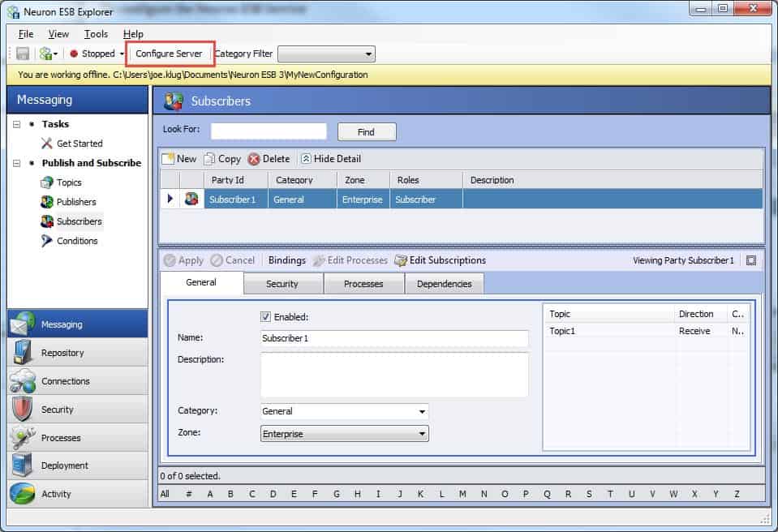The width and height of the screenshot is (778, 532).
Task: Click the Processes wrench icon
Action: [23, 437]
